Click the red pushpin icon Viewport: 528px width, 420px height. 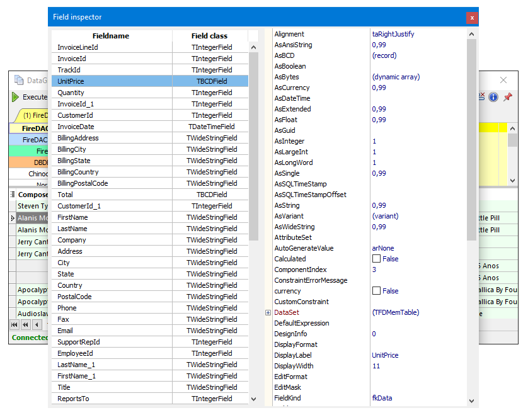pos(507,97)
